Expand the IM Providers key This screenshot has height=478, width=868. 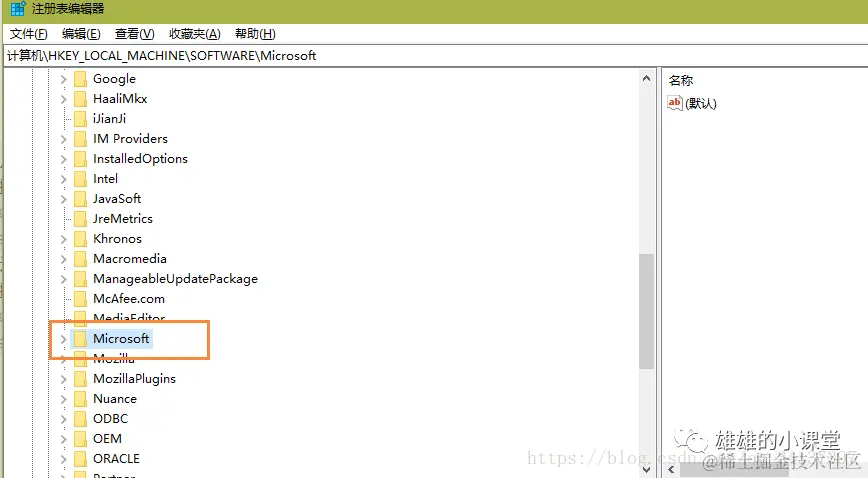[x=63, y=139]
